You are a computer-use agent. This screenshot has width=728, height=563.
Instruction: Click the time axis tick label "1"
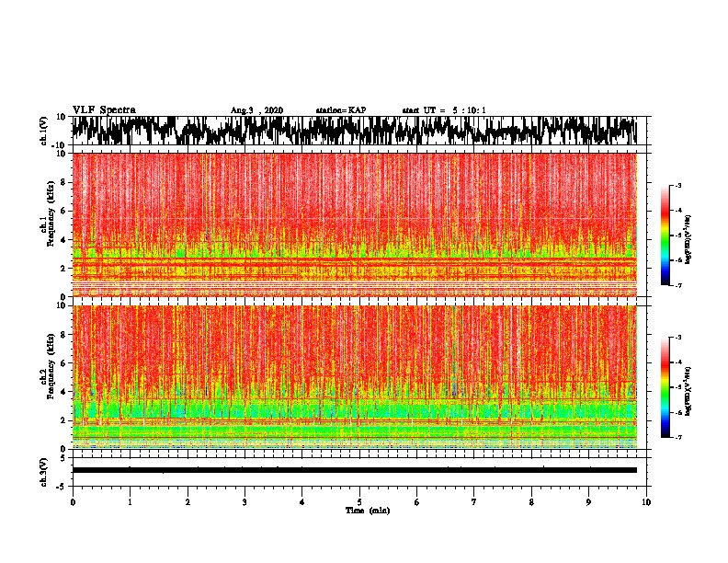click(x=130, y=502)
